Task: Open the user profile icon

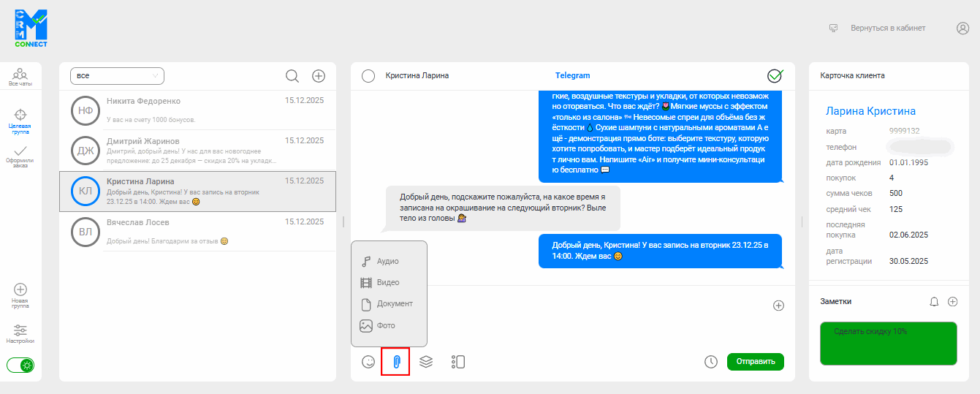Action: click(962, 29)
